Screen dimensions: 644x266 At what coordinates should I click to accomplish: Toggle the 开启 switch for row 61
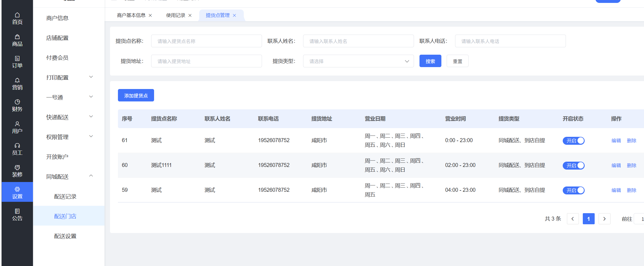(573, 141)
